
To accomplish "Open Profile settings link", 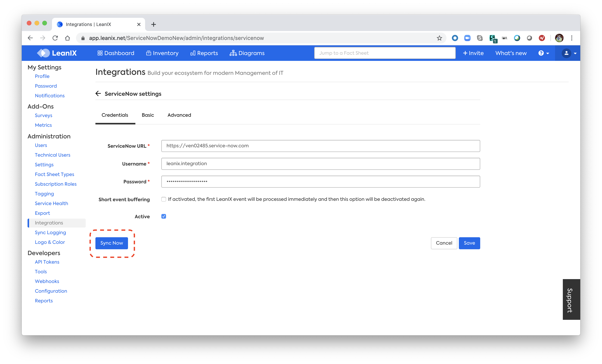I will coord(42,76).
